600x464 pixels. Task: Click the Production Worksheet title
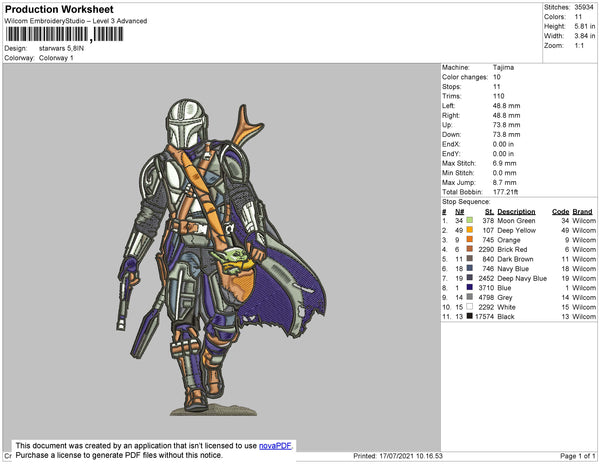point(66,9)
